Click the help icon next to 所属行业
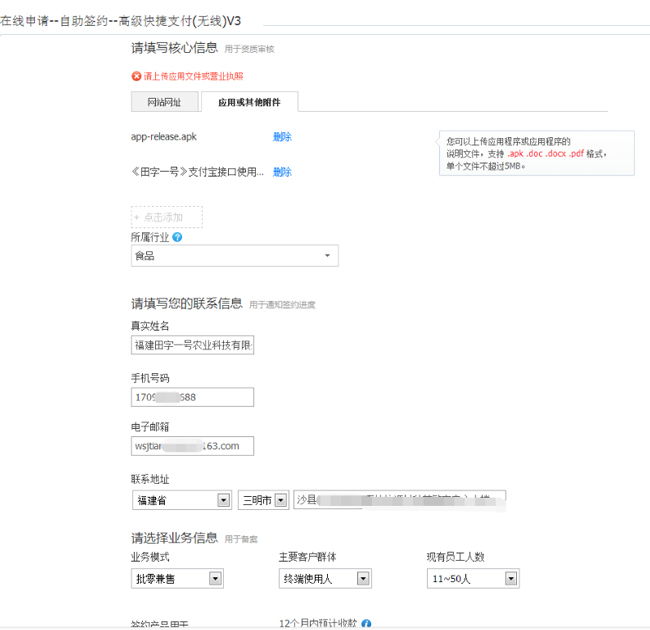This screenshot has width=650, height=630. click(x=177, y=237)
